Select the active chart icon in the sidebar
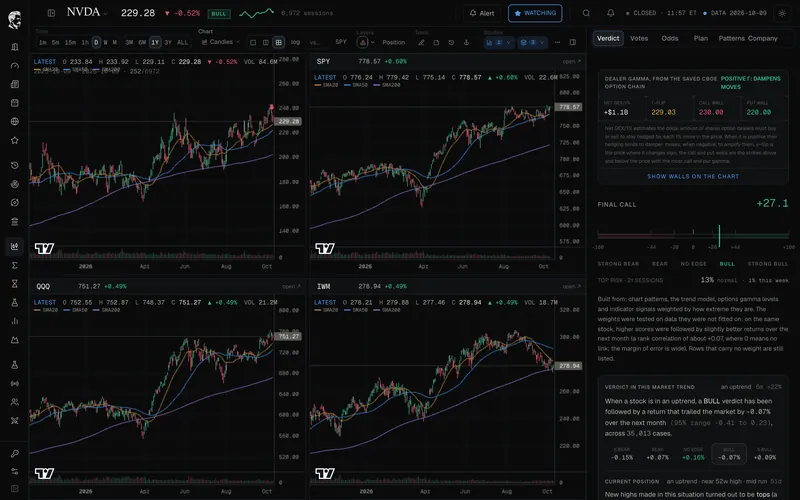This screenshot has height=500, width=800. (15, 246)
